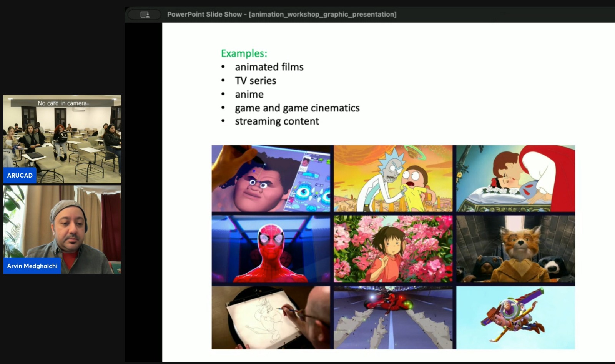Click the presenter screen-share icon in title bar
615x364 pixels.
tap(145, 15)
